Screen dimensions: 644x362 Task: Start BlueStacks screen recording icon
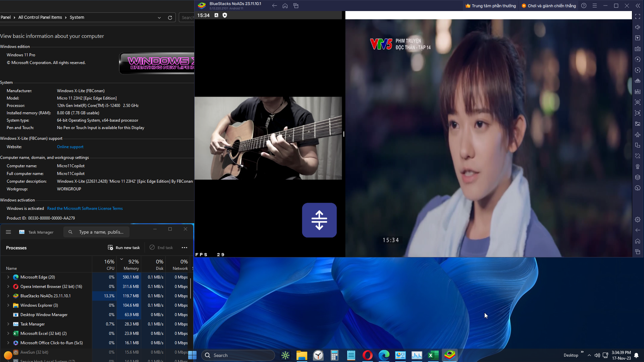(638, 113)
